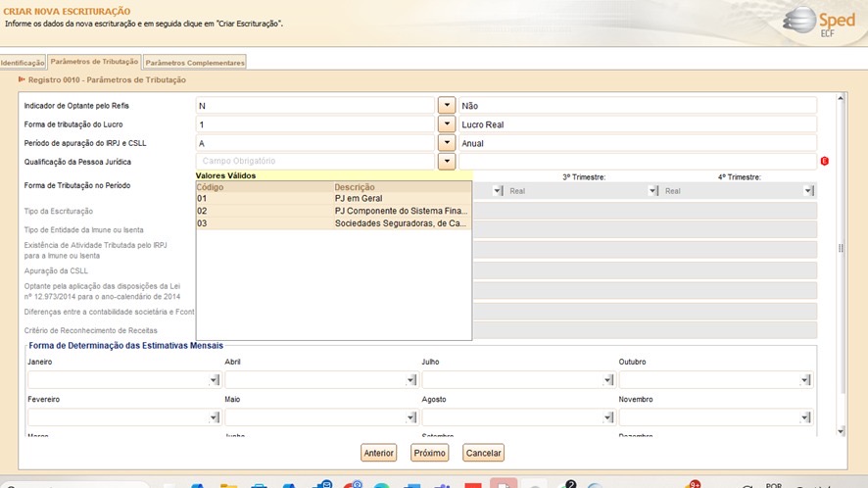Focus the Campo Obrigatório input field
This screenshot has width=868, height=488.
click(315, 161)
